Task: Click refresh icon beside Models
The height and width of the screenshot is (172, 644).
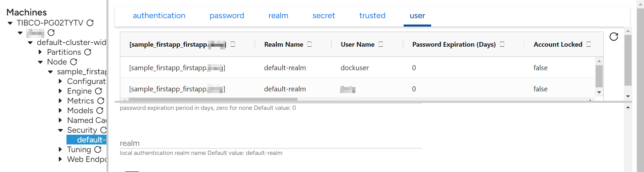Action: tap(100, 111)
